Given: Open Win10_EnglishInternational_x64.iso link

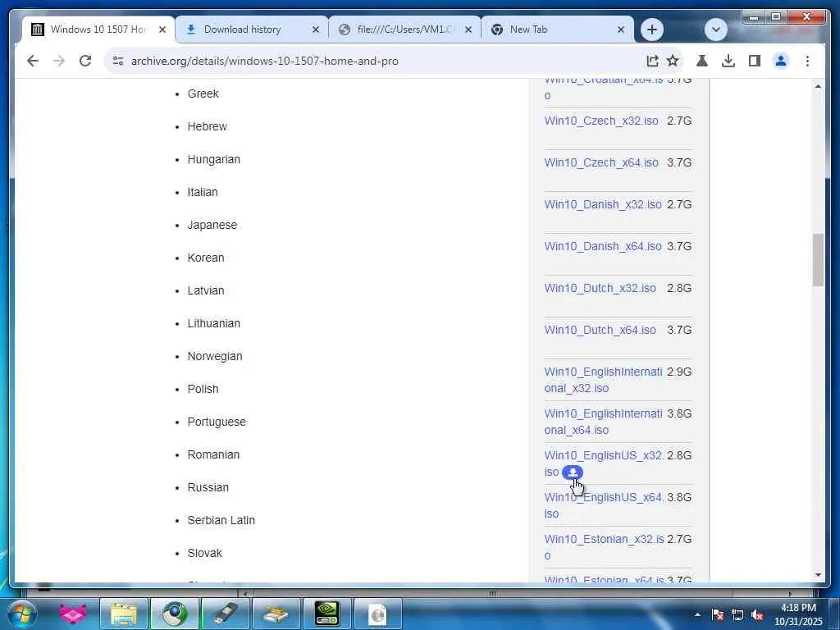Looking at the screenshot, I should click(x=603, y=421).
